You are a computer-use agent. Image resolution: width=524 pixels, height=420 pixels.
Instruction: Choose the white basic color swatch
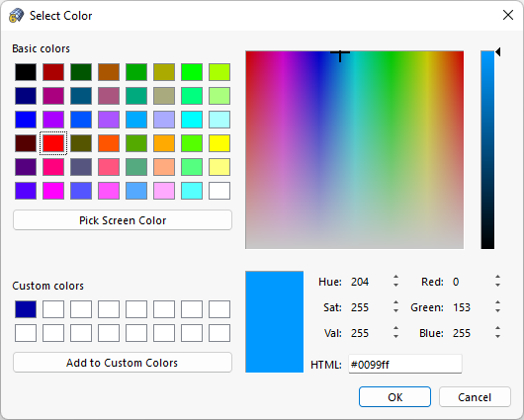[x=219, y=191]
